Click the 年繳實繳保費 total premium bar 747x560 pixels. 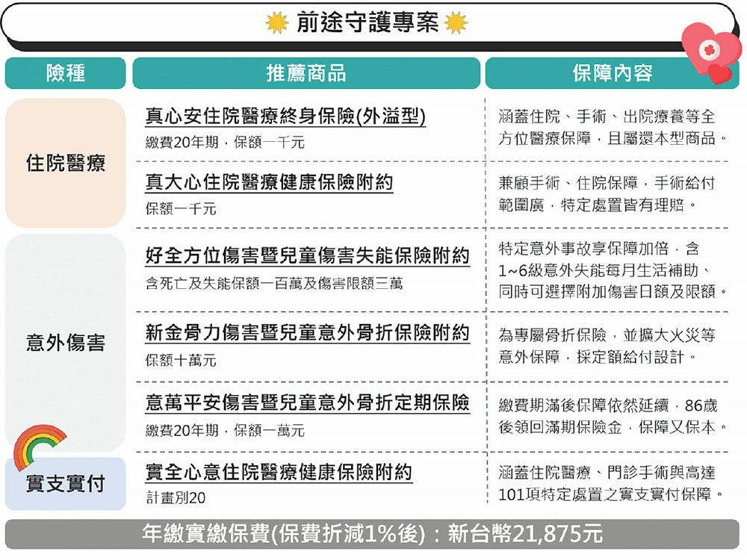coord(372,535)
